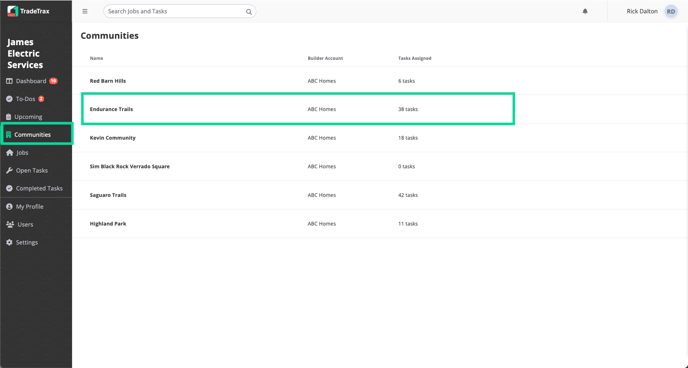Click '6 tasks' for Red Barn Hills
The width and height of the screenshot is (688, 368).
point(406,81)
